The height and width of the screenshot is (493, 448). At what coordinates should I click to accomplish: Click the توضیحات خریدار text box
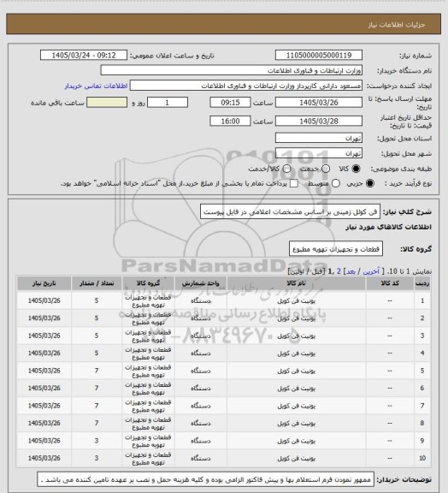pyautogui.click(x=206, y=480)
